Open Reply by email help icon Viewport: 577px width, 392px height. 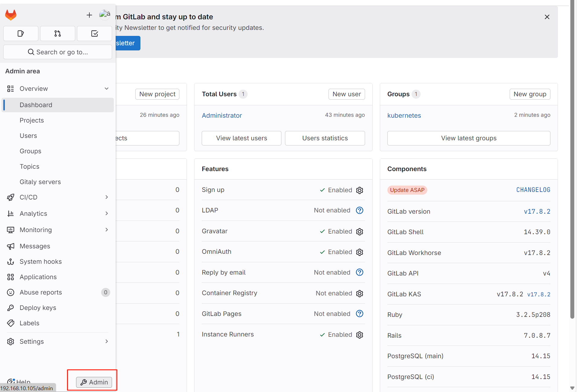point(360,272)
